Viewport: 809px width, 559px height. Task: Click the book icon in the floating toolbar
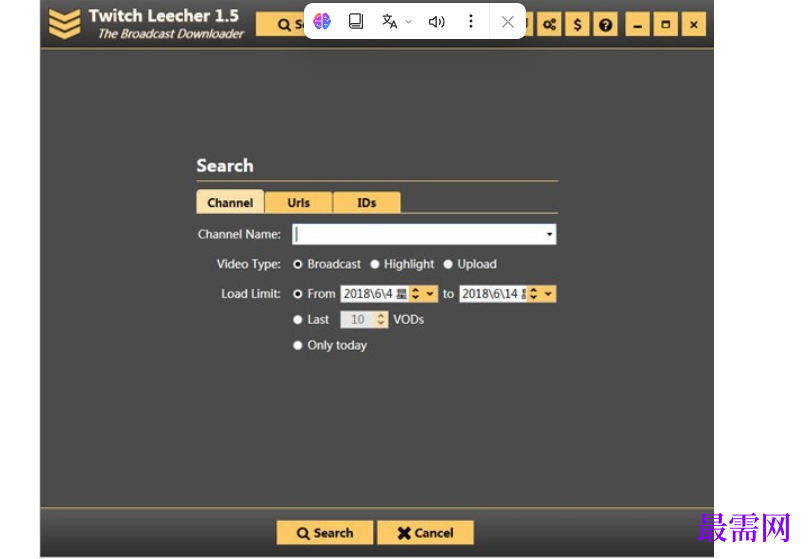[x=355, y=21]
